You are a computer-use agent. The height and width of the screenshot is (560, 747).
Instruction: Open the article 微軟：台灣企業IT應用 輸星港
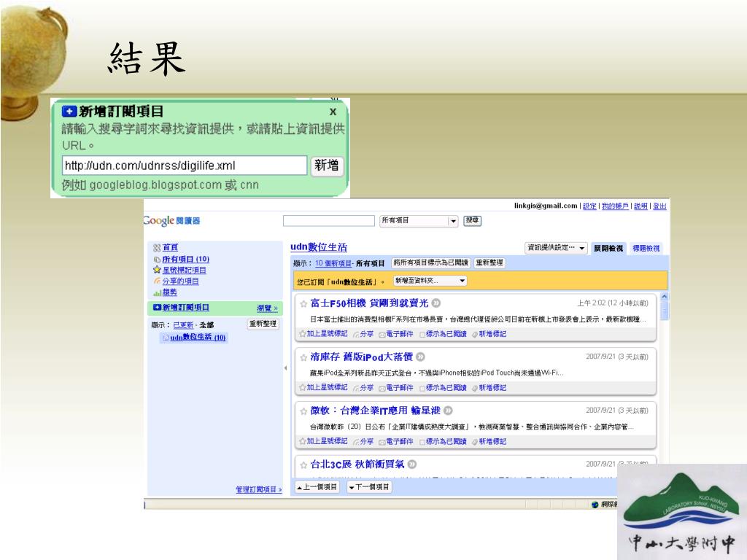coord(376,411)
